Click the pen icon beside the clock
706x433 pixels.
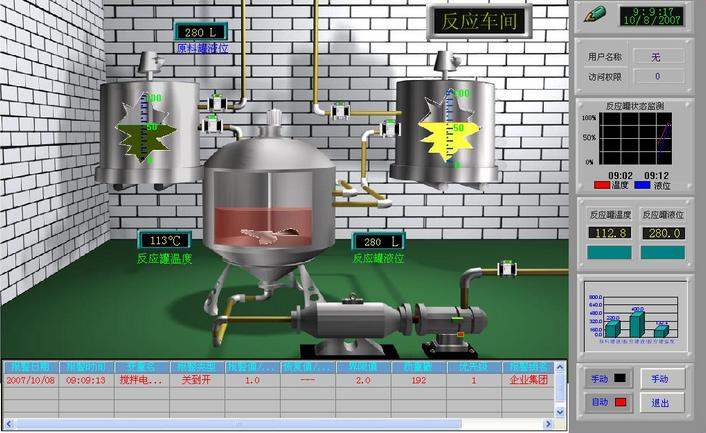pos(596,14)
